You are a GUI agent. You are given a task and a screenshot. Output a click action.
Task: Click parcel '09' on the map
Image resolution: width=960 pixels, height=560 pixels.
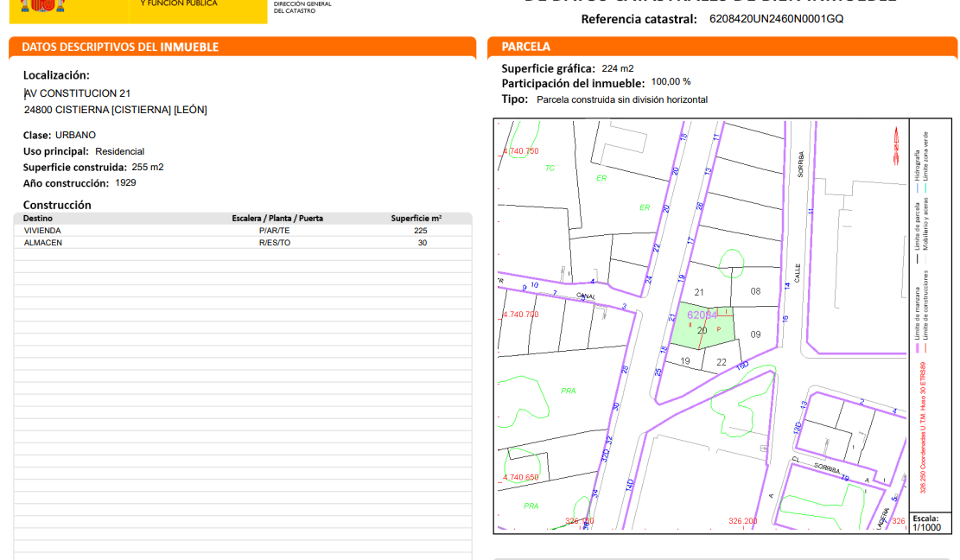point(755,334)
